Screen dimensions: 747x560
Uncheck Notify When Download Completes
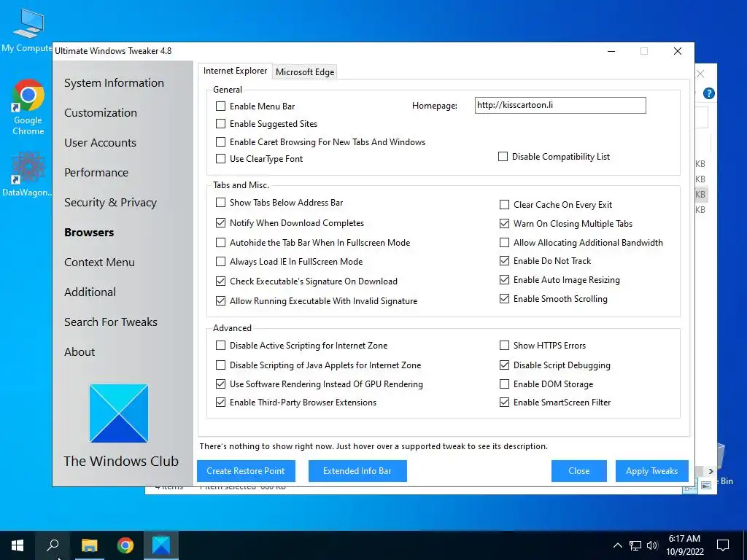[220, 223]
